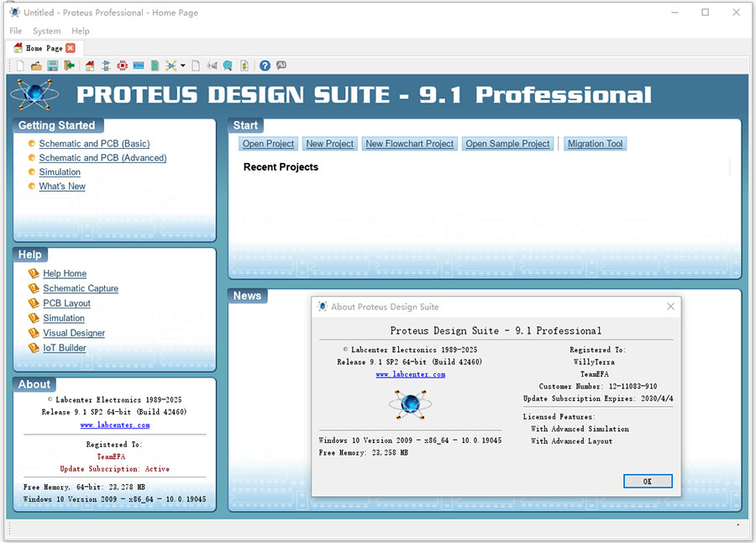Image resolution: width=756 pixels, height=543 pixels.
Task: Open the Simulation link in Getting Started
Action: click(60, 172)
